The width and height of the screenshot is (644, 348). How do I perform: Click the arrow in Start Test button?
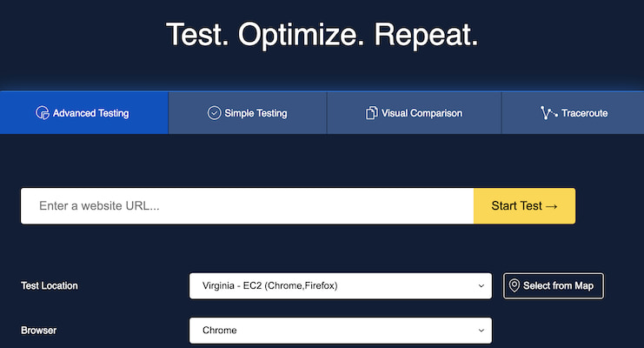pyautogui.click(x=552, y=206)
